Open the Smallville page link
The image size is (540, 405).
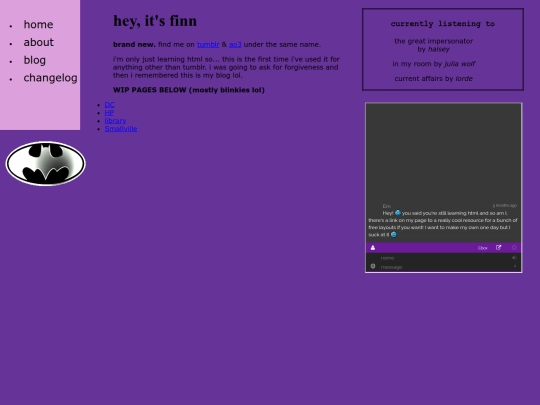[x=121, y=128]
